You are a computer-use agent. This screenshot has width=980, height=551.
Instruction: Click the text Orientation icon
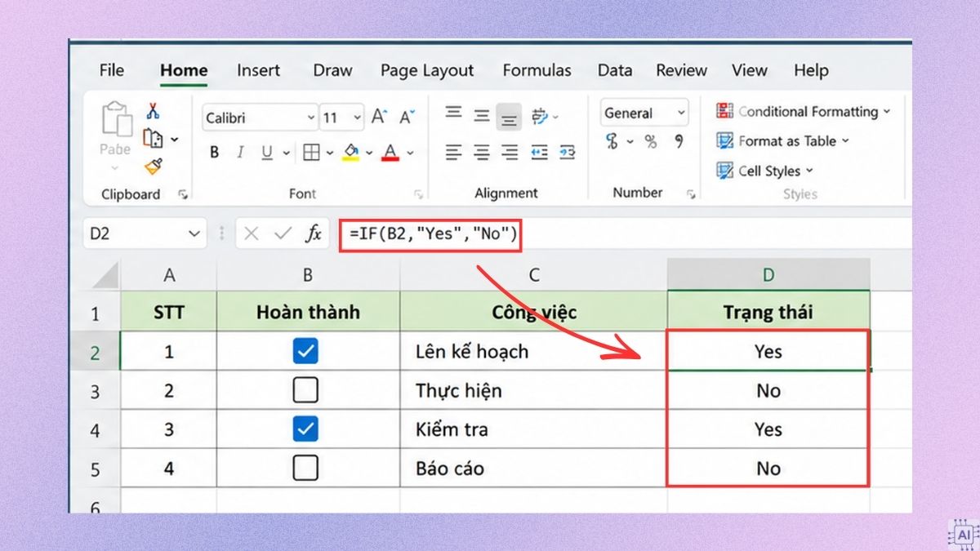pos(539,117)
